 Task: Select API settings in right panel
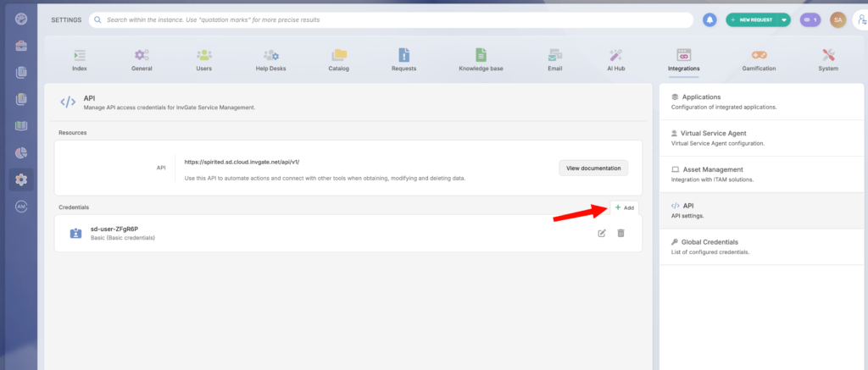[x=762, y=210]
